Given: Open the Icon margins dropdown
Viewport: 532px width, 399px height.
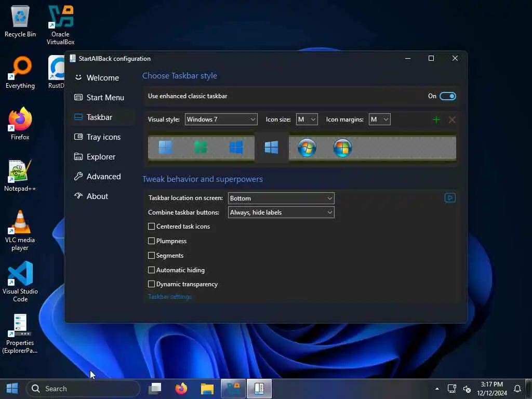Looking at the screenshot, I should point(379,119).
